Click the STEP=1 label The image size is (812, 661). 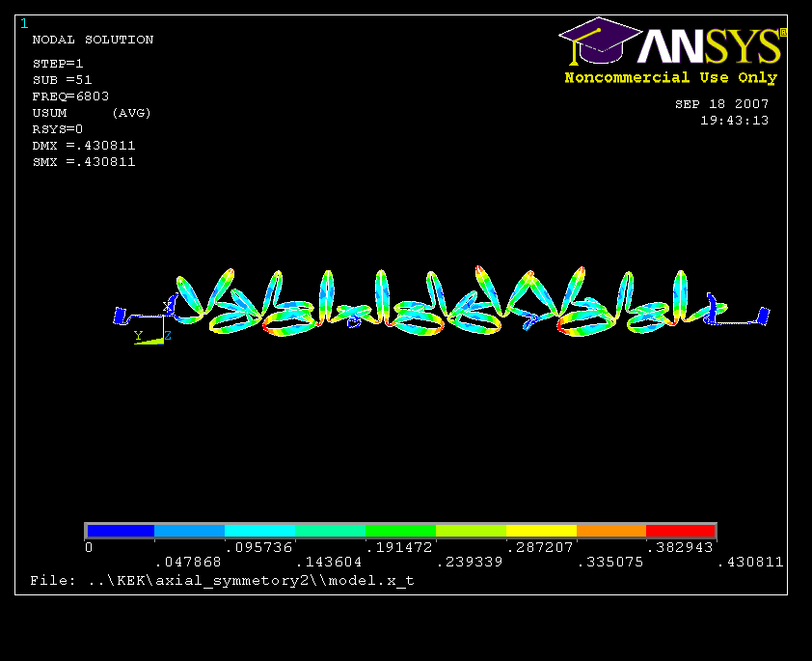pyautogui.click(x=58, y=64)
